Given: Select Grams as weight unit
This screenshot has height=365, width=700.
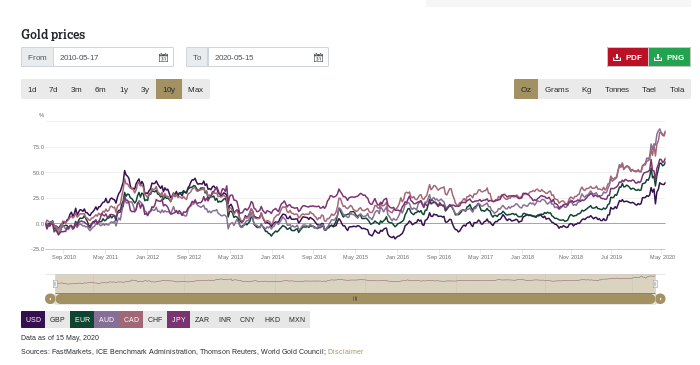Looking at the screenshot, I should (557, 89).
